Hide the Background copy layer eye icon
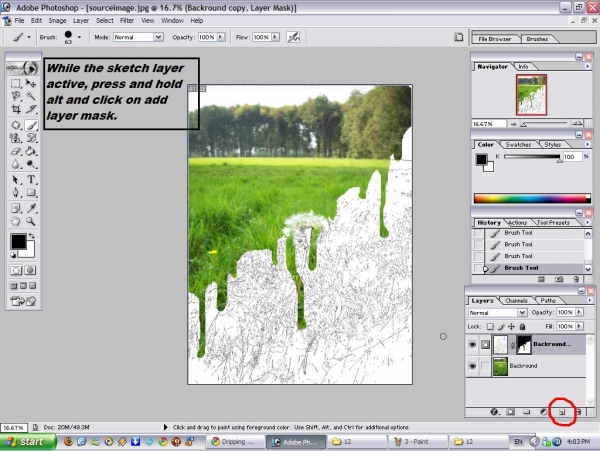 pos(473,345)
